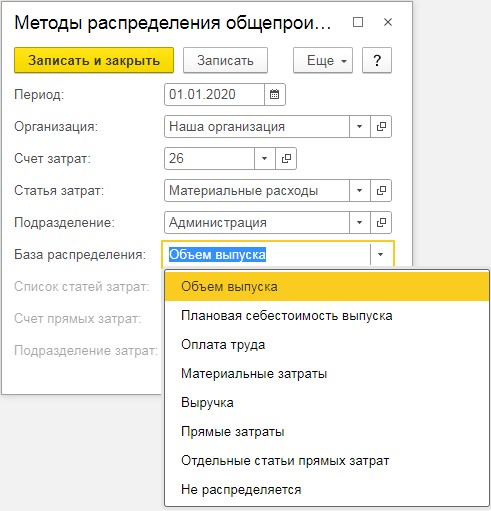Maximize the dialog window

click(358, 22)
